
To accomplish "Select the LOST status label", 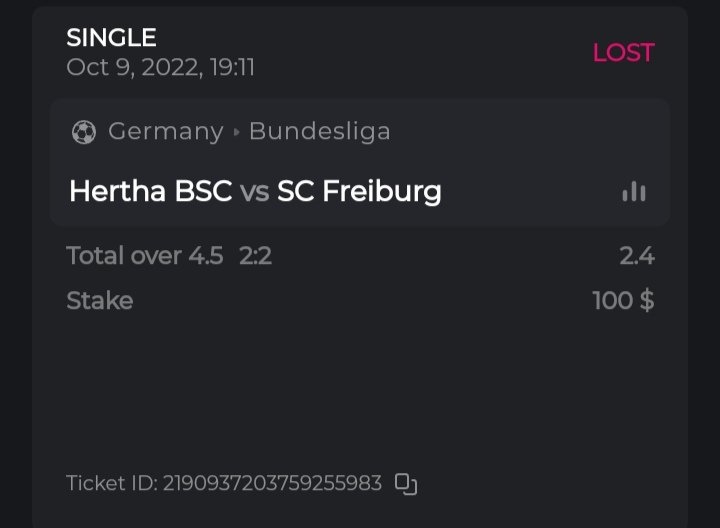I will click(623, 53).
